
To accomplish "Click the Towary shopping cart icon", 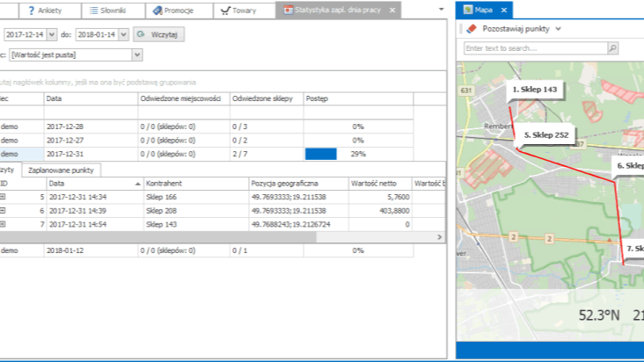I will (226, 11).
